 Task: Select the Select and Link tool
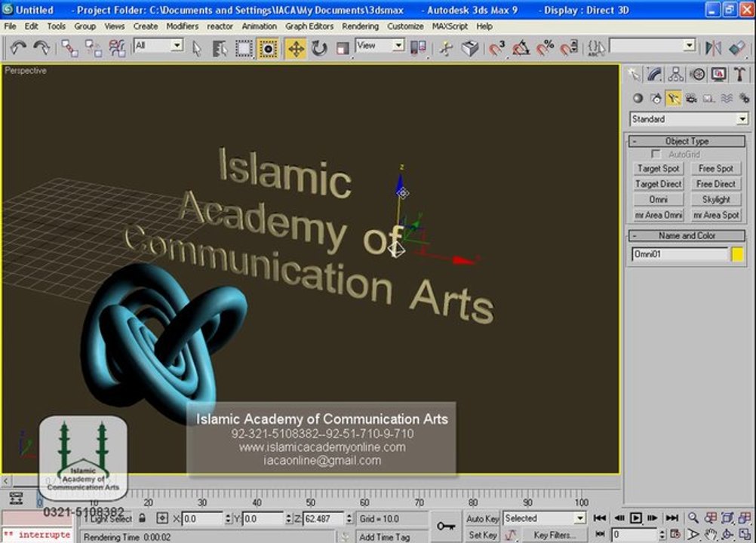pos(69,48)
